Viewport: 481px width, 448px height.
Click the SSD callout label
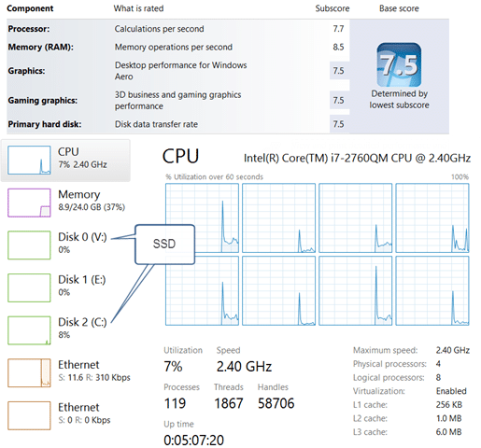tap(164, 245)
